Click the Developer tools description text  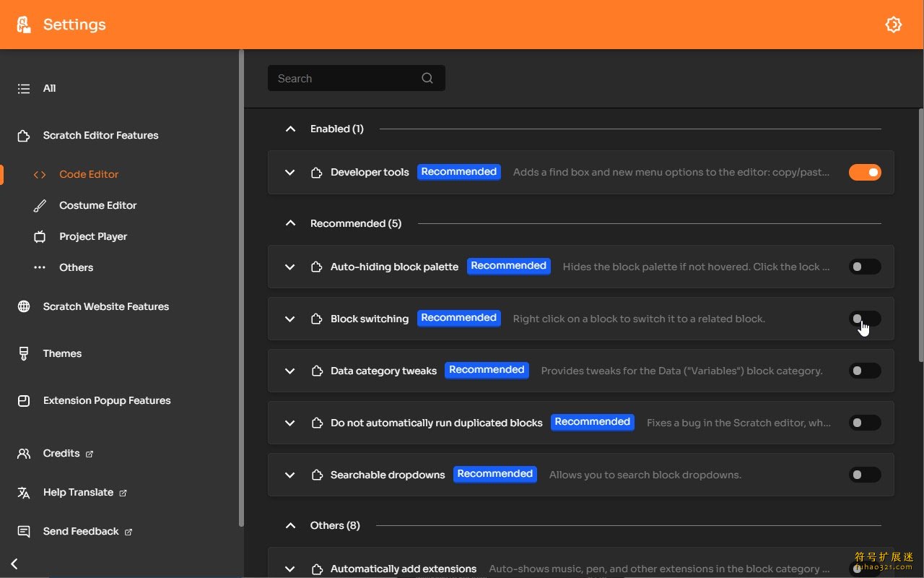click(671, 173)
